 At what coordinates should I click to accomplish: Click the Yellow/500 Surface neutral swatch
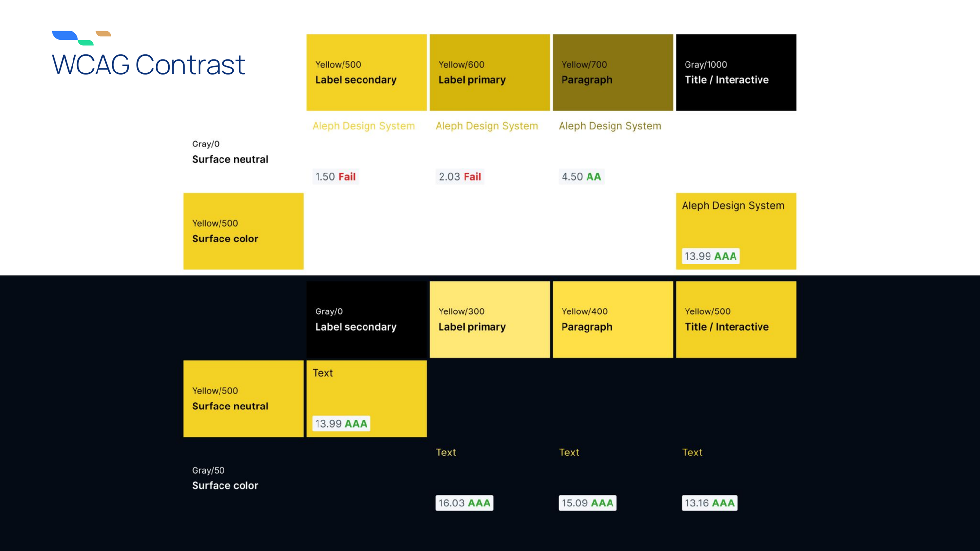(244, 399)
